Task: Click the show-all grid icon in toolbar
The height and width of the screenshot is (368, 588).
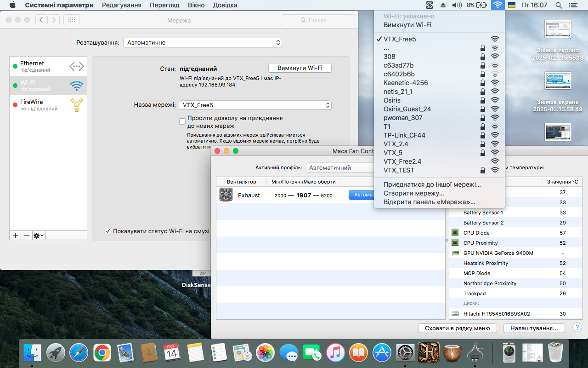Action: pyautogui.click(x=72, y=20)
